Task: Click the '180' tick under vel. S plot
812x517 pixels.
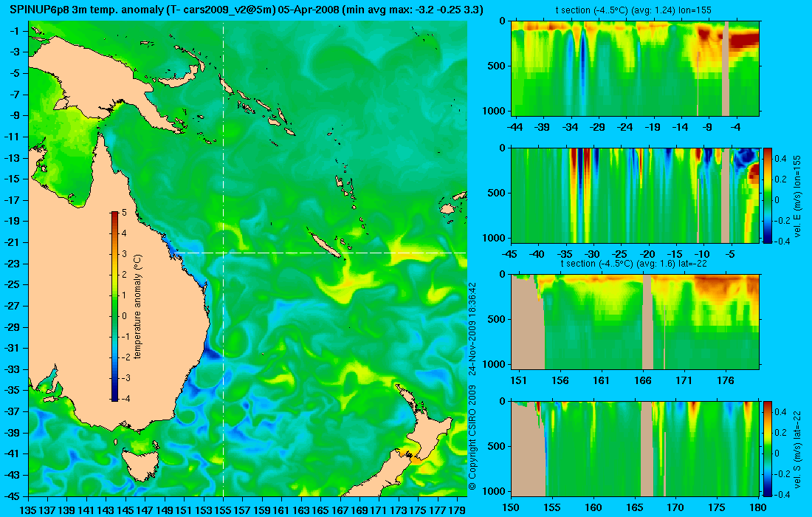Action: (759, 507)
